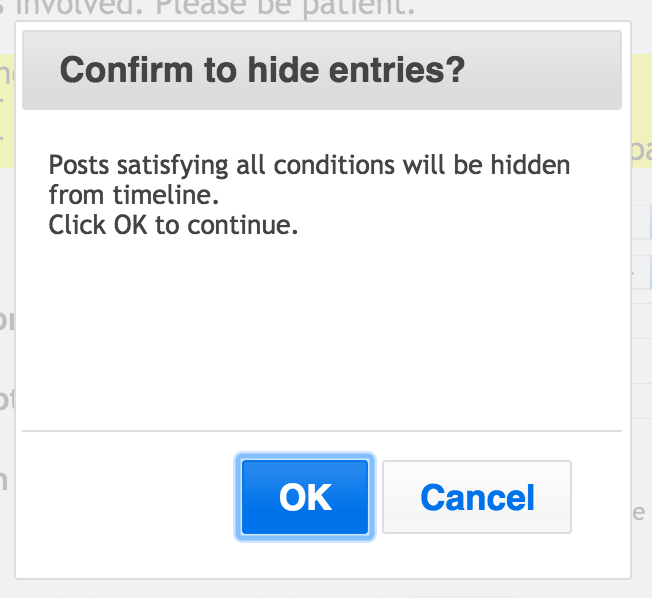Click the word 'hidden' in the dialog message
Viewport: 652px width, 598px height.
point(530,165)
